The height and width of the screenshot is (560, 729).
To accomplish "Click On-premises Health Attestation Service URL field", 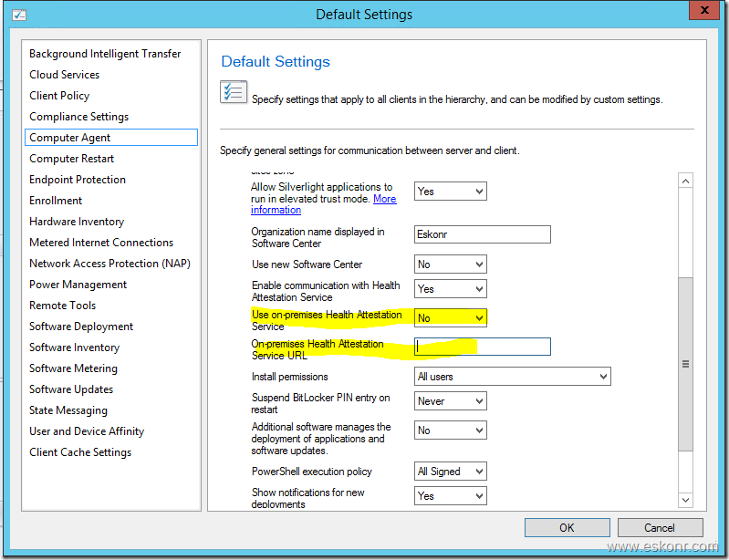I will point(483,347).
